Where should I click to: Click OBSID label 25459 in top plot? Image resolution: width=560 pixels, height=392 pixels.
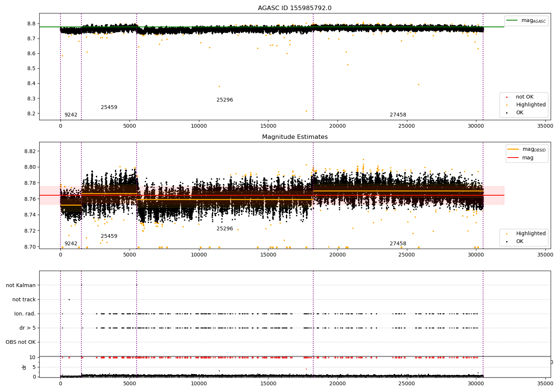[109, 108]
